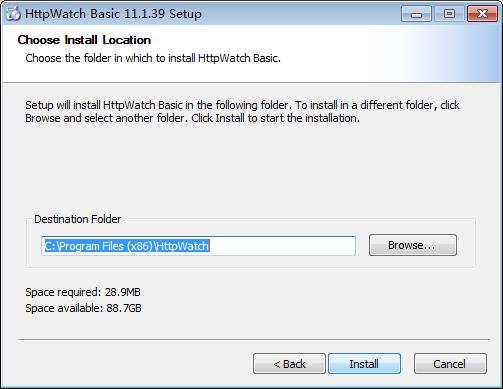Screen dimensions: 503x389
Task: Click the "Space required: 28.9MB" text
Action: click(x=83, y=292)
